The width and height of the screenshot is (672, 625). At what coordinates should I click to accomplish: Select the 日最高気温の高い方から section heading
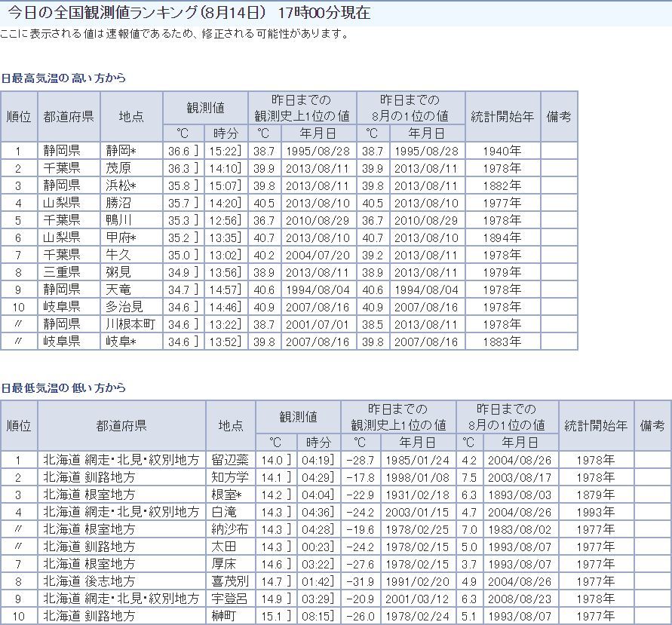pyautogui.click(x=63, y=78)
